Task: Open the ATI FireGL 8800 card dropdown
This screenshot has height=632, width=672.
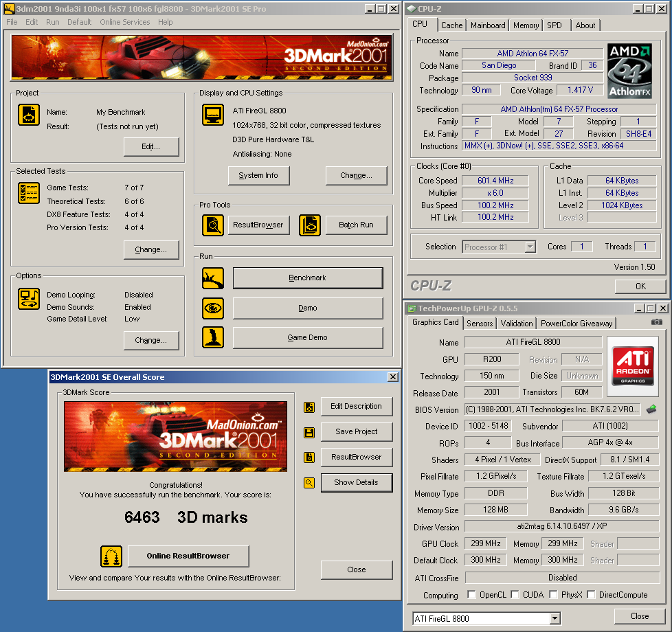Action: [555, 619]
